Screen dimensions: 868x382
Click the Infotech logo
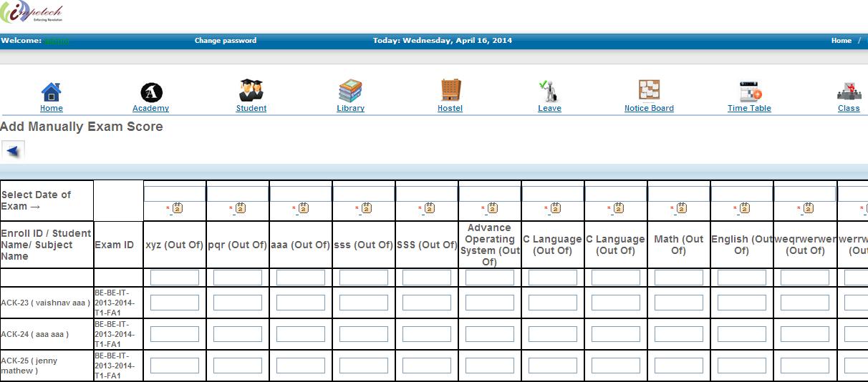coord(32,13)
